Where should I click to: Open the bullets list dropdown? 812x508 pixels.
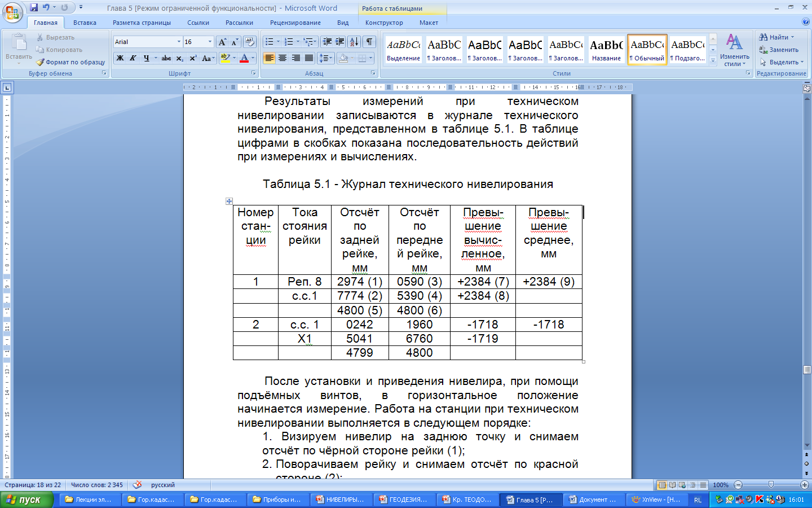[278, 42]
